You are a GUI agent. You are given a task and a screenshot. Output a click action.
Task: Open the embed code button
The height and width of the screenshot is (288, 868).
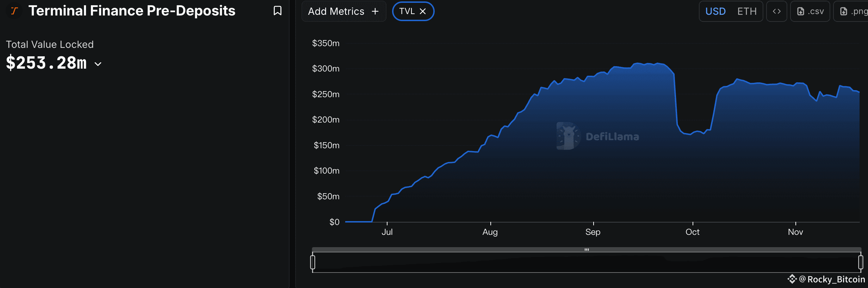pos(777,12)
